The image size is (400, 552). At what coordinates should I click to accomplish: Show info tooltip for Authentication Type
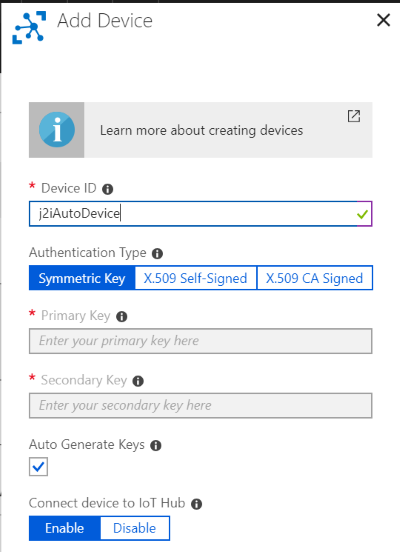click(x=157, y=253)
